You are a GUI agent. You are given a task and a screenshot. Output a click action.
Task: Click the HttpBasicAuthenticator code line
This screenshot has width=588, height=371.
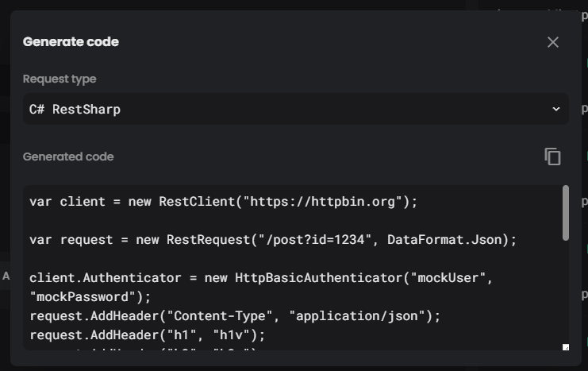coord(261,278)
